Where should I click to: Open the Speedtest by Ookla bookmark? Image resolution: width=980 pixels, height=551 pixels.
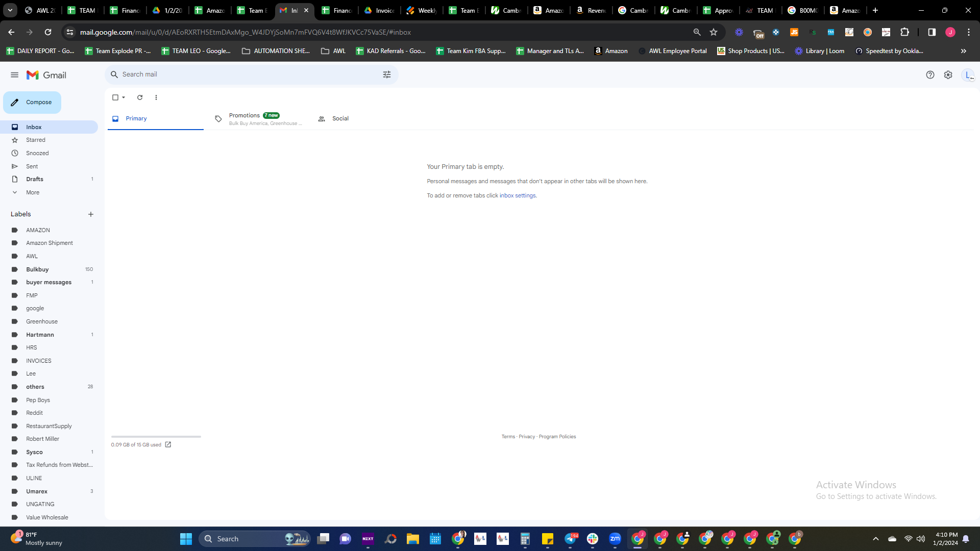click(889, 51)
